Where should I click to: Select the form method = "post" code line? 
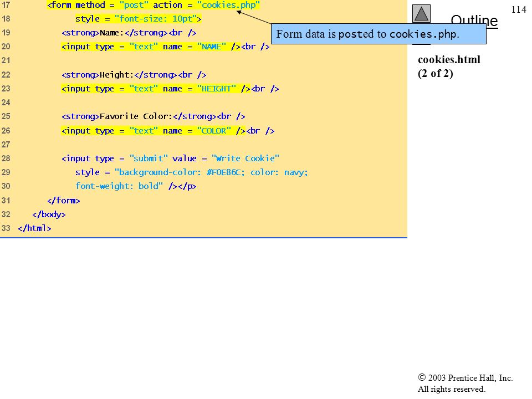tap(154, 5)
